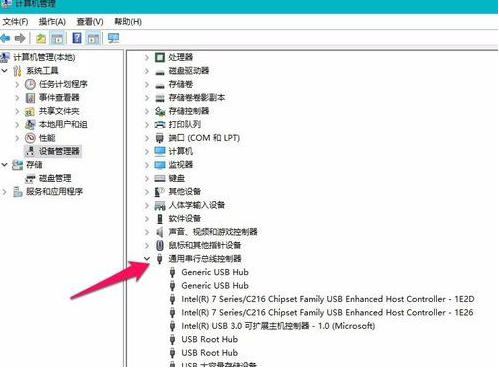This screenshot has width=499, height=368.
Task: Expand 服务和应用程序 in the tree
Action: click(4, 192)
